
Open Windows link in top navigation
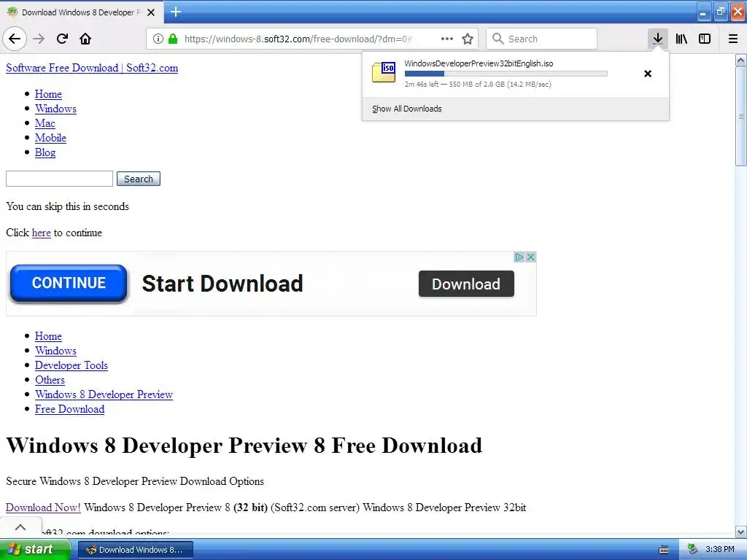55,109
